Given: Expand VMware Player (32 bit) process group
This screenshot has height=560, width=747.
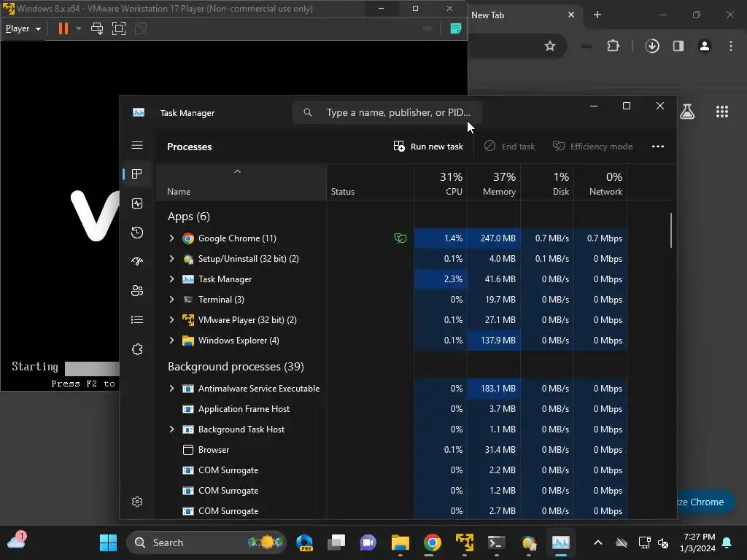Looking at the screenshot, I should (x=171, y=320).
